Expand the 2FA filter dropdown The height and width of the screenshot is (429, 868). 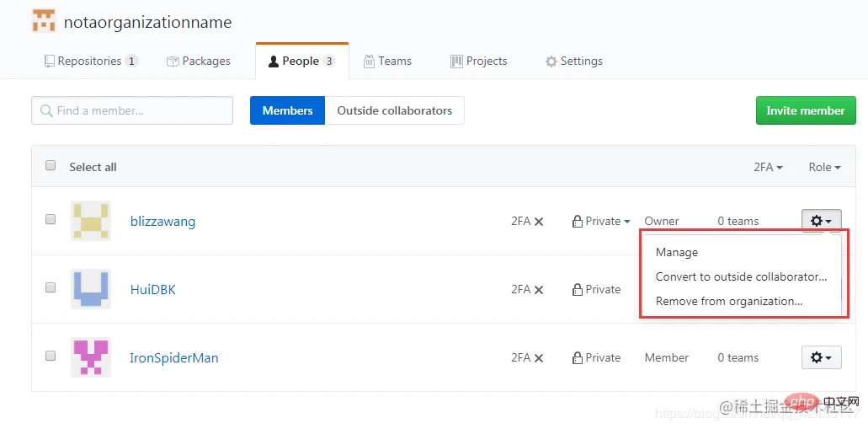pyautogui.click(x=768, y=167)
